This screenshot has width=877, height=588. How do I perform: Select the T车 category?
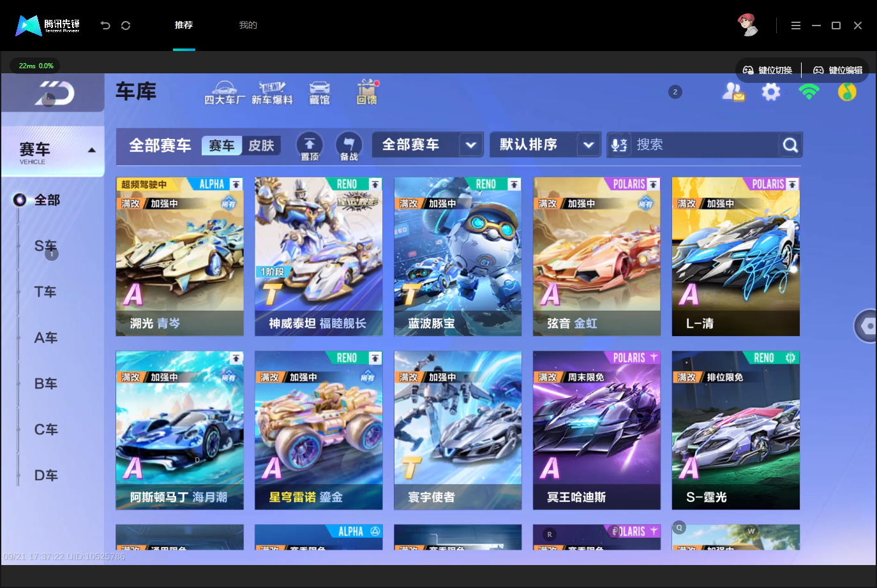click(45, 292)
